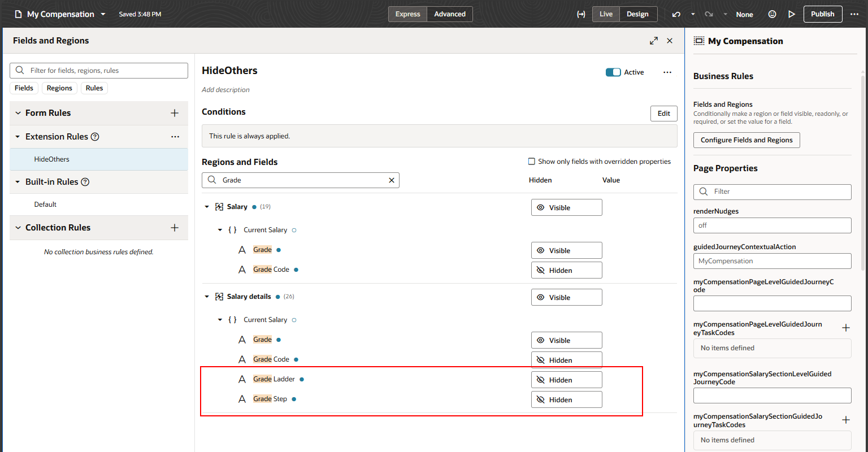Switch to Design mode
Screen dimensions: 868x452
tap(637, 14)
